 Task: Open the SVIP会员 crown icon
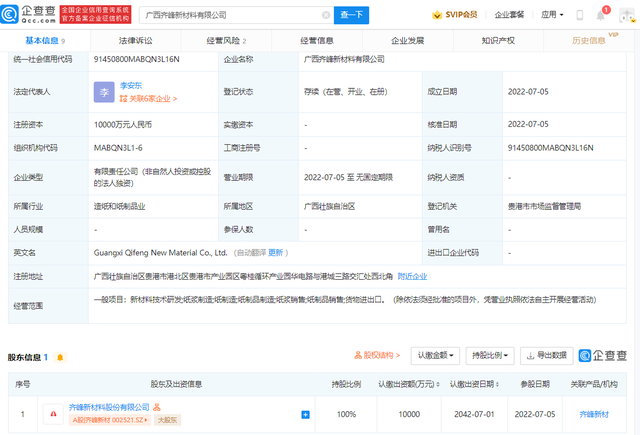tap(438, 15)
